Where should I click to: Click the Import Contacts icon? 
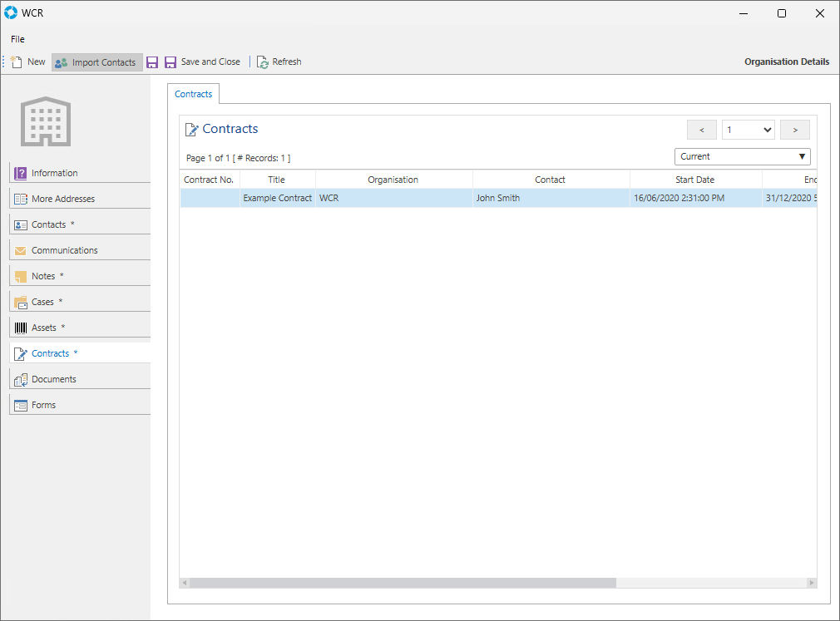[61, 62]
